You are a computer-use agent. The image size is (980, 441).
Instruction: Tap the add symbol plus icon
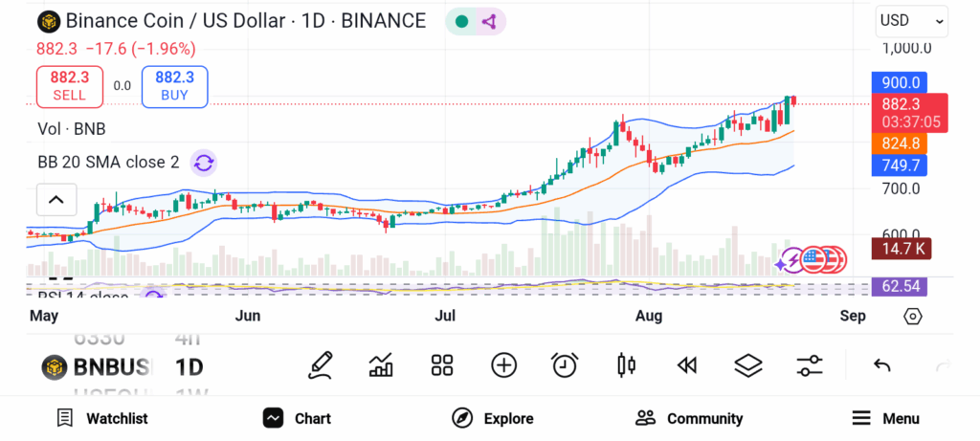[503, 365]
